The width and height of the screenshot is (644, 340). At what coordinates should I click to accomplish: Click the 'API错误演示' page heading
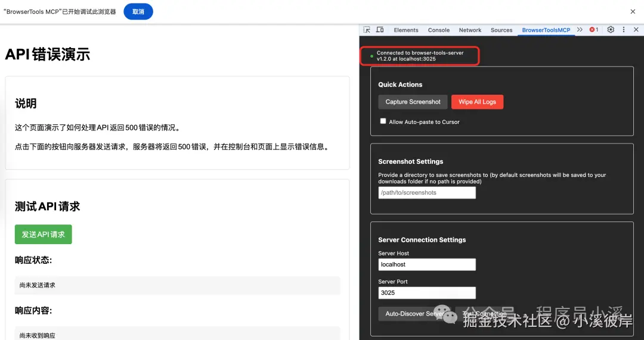click(x=48, y=54)
